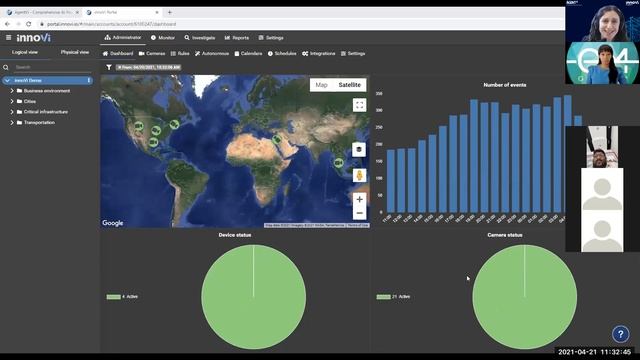
Task: Expand the Transportation folder
Action: (12, 122)
